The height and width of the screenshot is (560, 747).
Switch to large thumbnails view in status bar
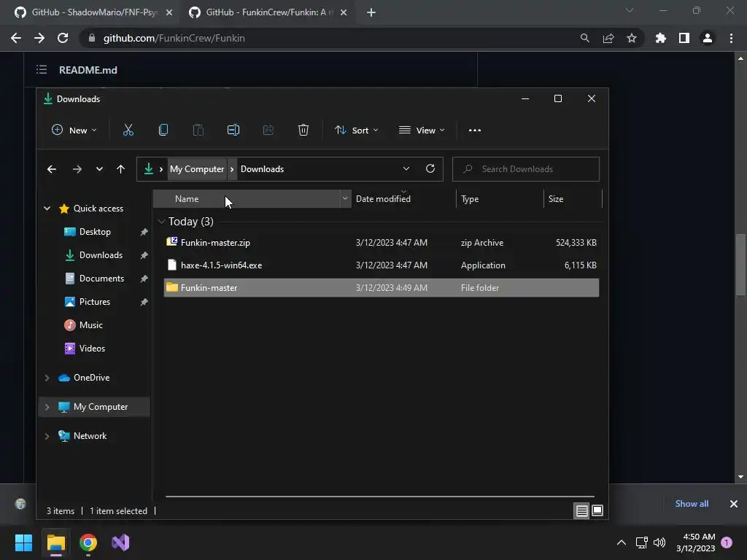[597, 511]
